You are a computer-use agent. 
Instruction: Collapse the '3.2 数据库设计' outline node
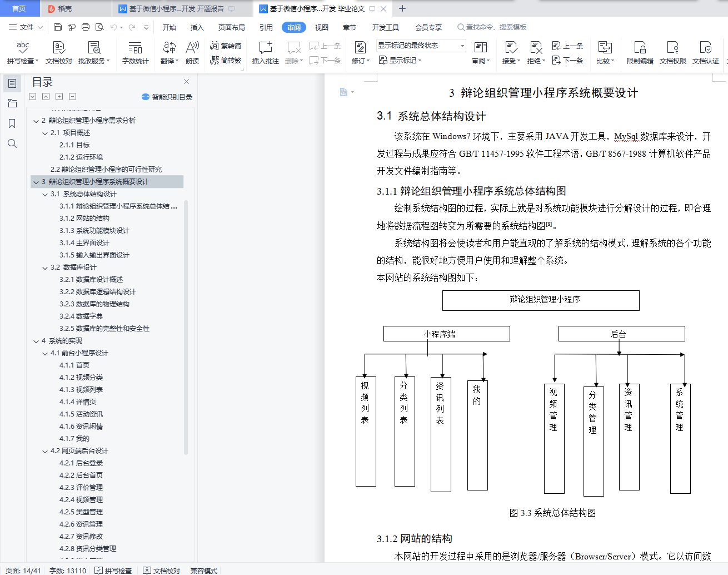click(x=45, y=267)
